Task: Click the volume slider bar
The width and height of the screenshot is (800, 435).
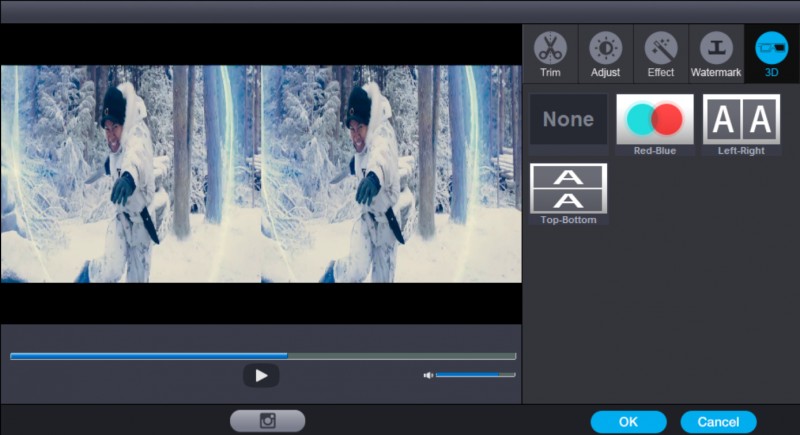Action: click(475, 375)
